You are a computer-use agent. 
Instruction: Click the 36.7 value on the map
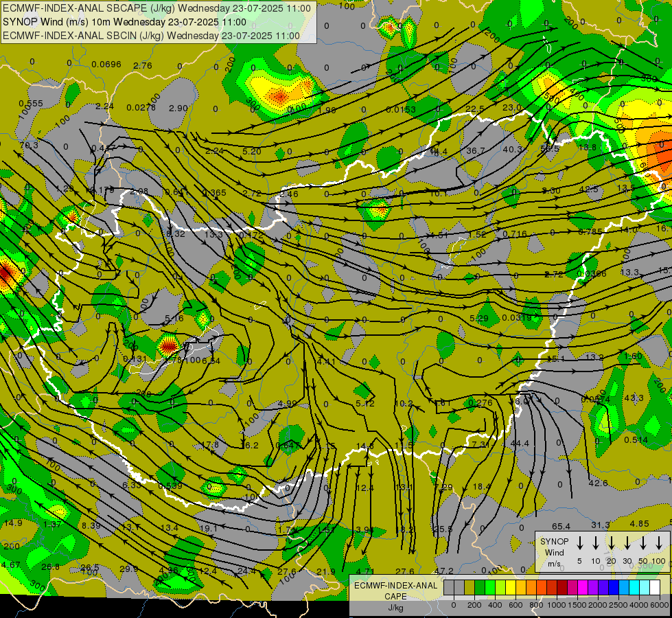(x=475, y=150)
